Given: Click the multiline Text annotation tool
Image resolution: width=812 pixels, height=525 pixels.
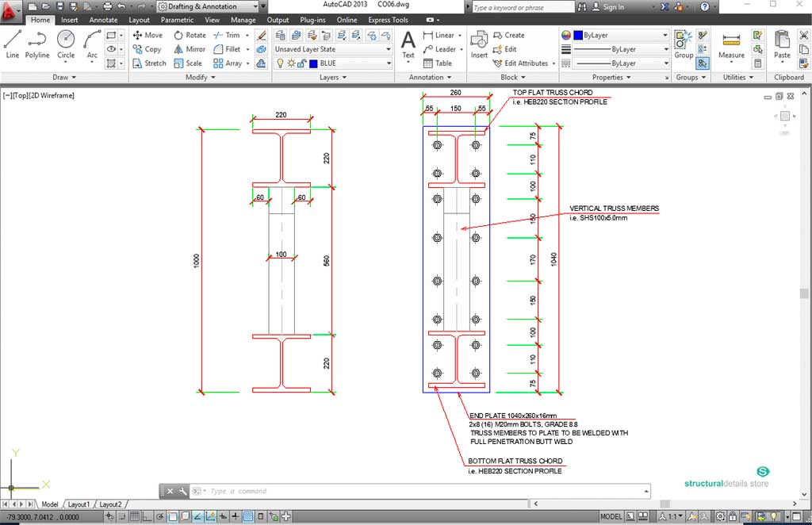Looking at the screenshot, I should coord(408,44).
